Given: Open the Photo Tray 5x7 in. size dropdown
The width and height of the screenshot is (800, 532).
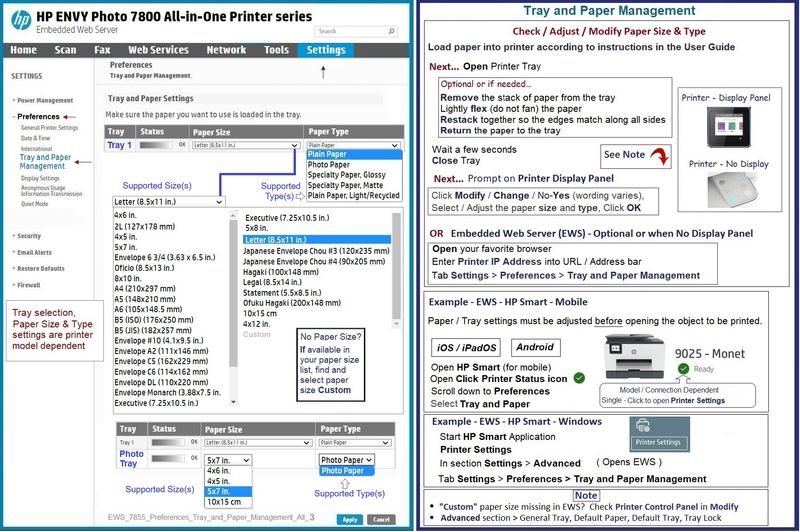Looking at the screenshot, I should coord(228,460).
